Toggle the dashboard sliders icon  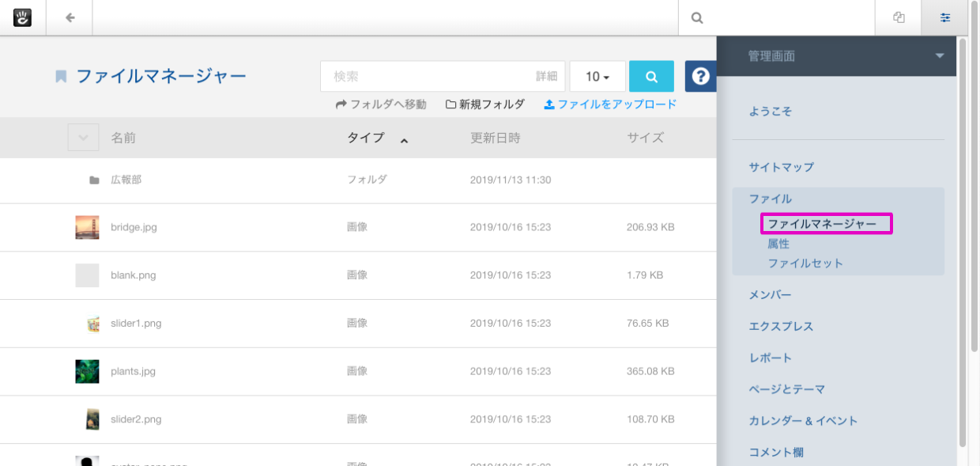[944, 17]
